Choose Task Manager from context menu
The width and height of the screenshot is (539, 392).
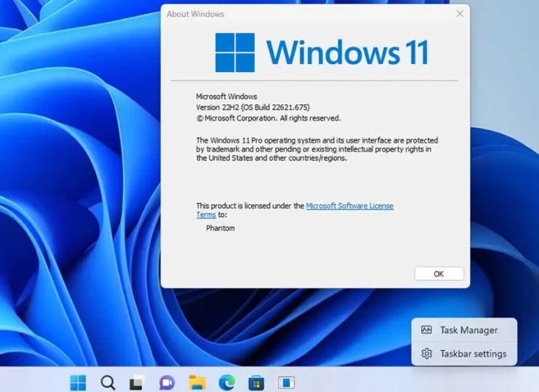(464, 330)
